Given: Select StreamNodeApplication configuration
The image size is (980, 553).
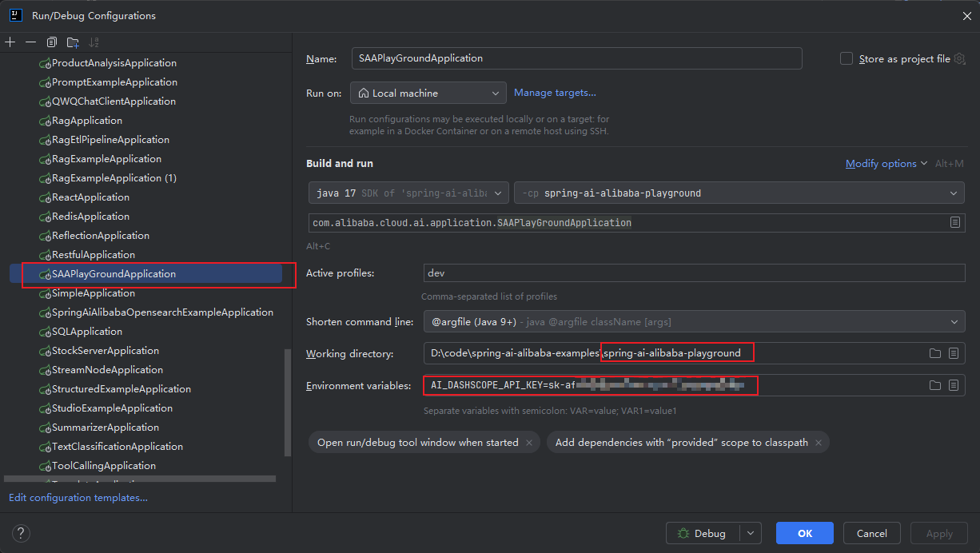Looking at the screenshot, I should click(107, 370).
